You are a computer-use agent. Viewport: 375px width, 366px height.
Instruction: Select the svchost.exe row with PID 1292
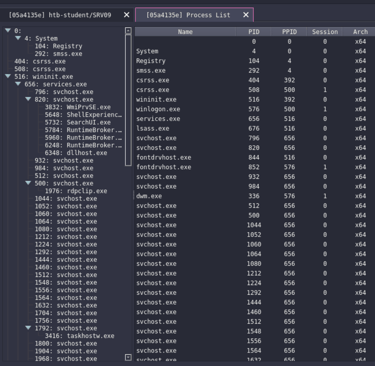pos(255,293)
